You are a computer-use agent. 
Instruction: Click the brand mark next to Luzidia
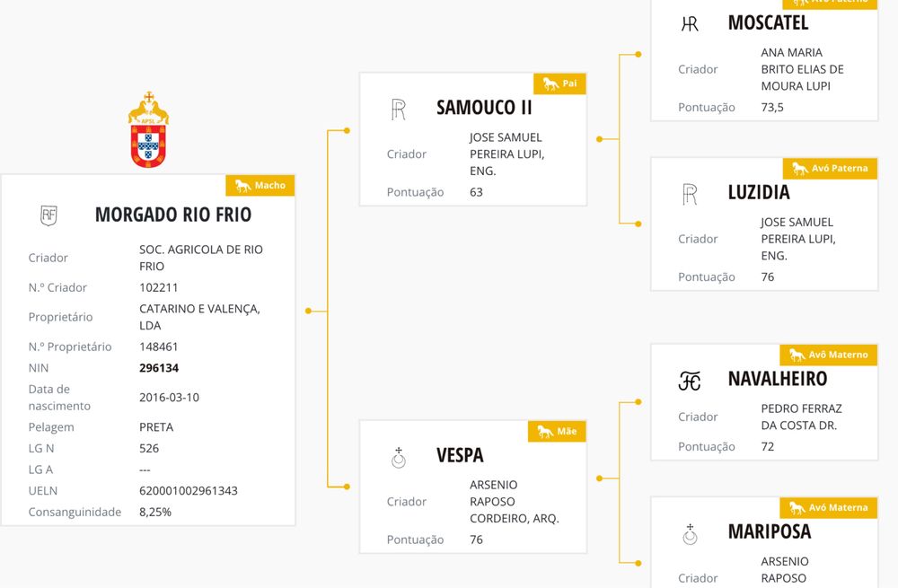coord(690,194)
